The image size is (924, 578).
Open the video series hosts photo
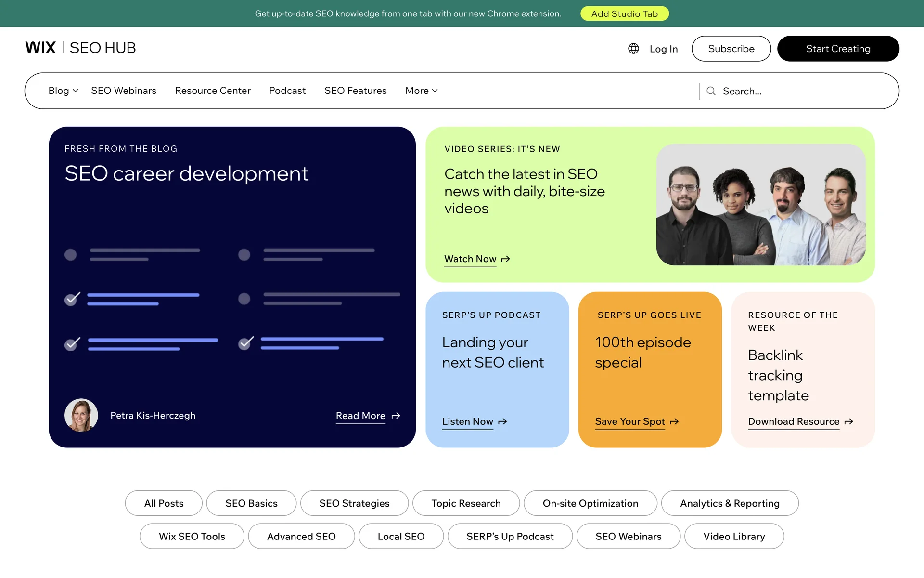click(761, 205)
